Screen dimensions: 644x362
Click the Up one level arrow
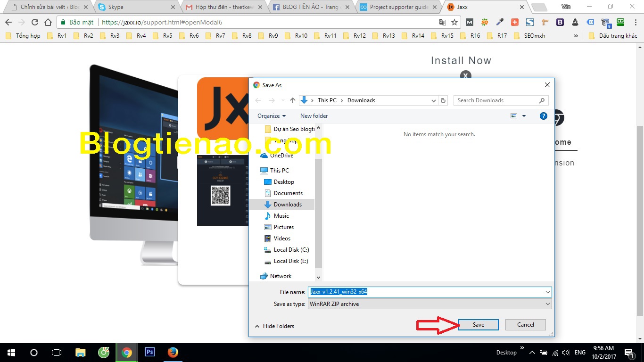coord(293,100)
